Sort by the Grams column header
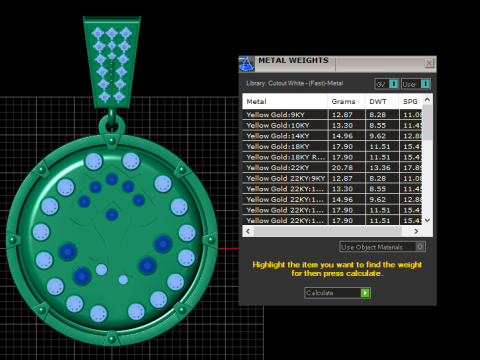480x360 pixels. pos(347,102)
